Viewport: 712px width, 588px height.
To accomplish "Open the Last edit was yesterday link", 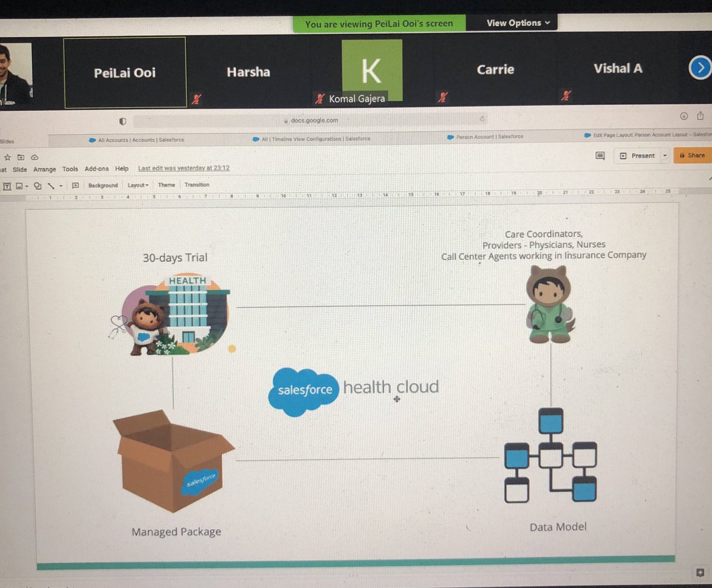I will (184, 168).
